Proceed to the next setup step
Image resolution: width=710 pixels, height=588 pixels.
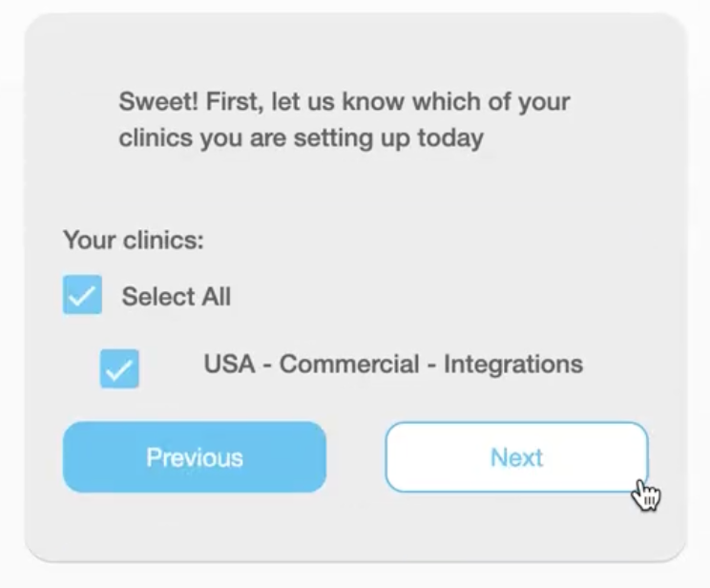pyautogui.click(x=516, y=457)
